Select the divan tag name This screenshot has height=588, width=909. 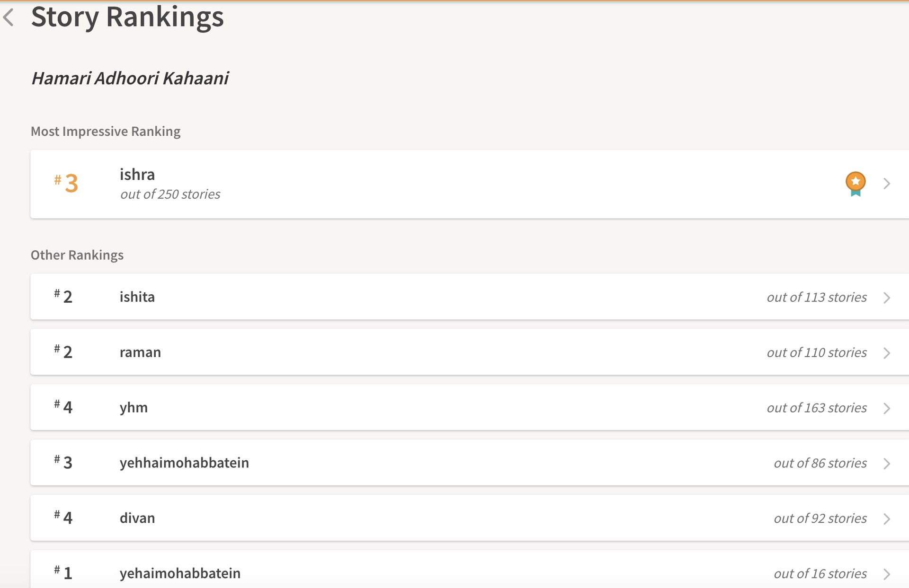click(x=137, y=518)
